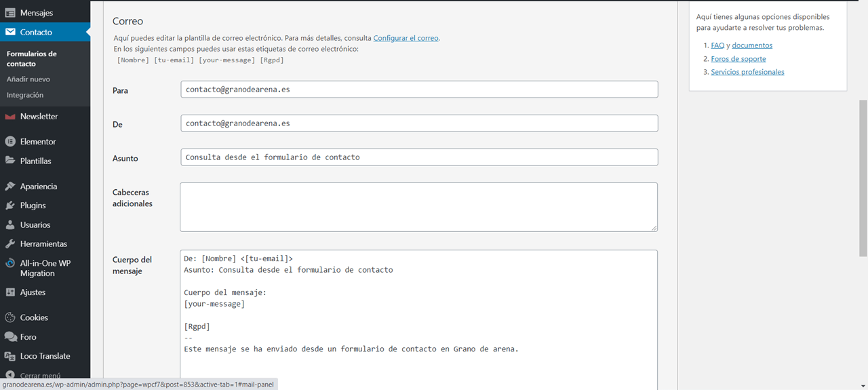Click the Loco Translate icon
Image resolution: width=868 pixels, height=390 pixels.
pyautogui.click(x=10, y=356)
